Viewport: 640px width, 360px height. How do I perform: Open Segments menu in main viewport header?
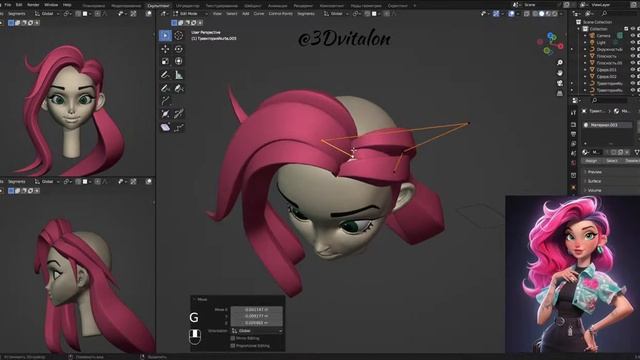click(x=306, y=13)
